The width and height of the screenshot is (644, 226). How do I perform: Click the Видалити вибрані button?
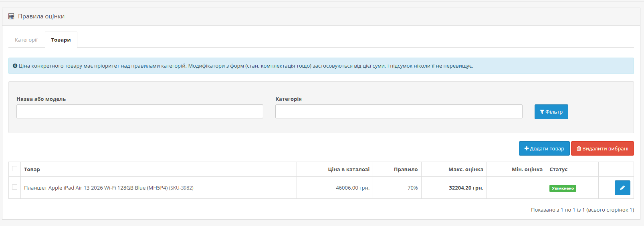tap(602, 148)
